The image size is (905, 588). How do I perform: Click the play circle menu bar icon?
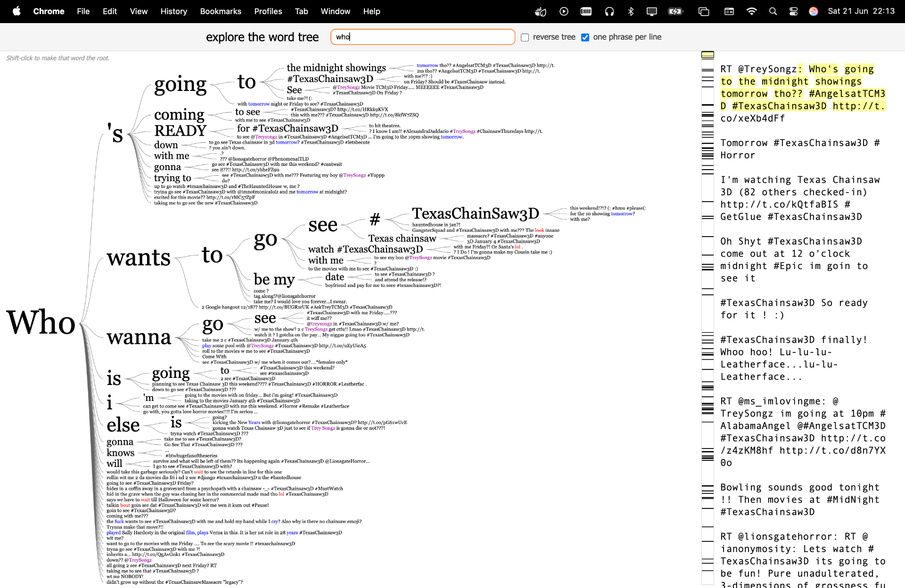564,11
